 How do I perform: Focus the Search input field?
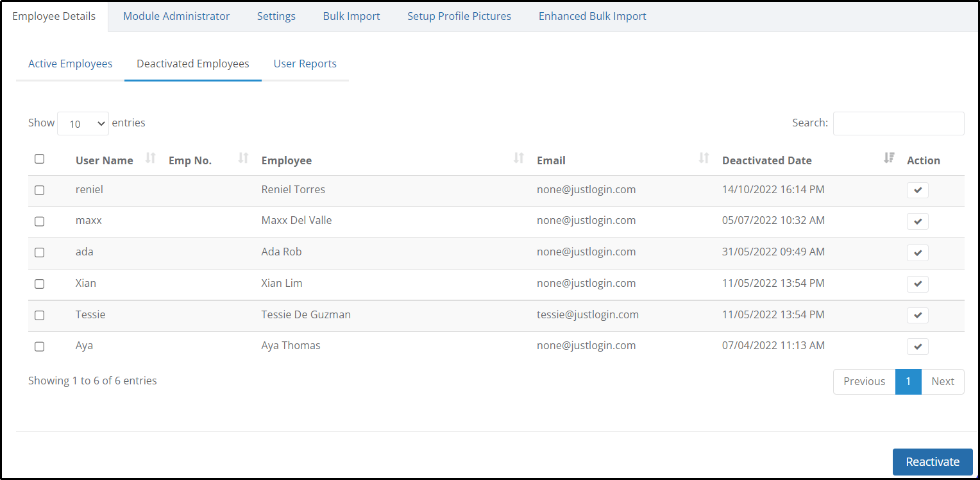coord(899,123)
